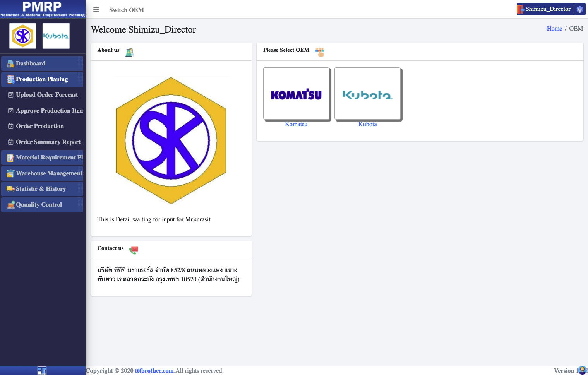Open Upload Order Forecast page

click(46, 95)
